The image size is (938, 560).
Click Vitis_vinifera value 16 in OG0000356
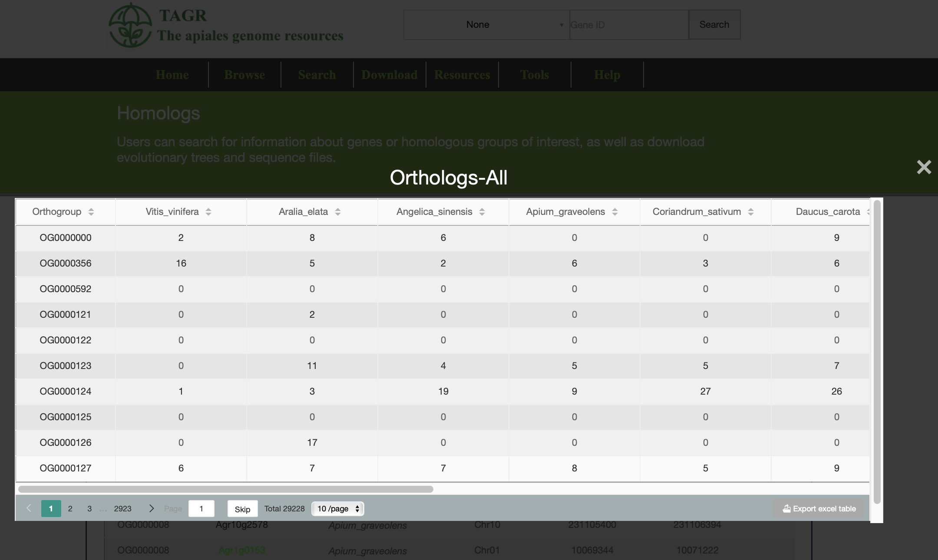click(x=181, y=264)
